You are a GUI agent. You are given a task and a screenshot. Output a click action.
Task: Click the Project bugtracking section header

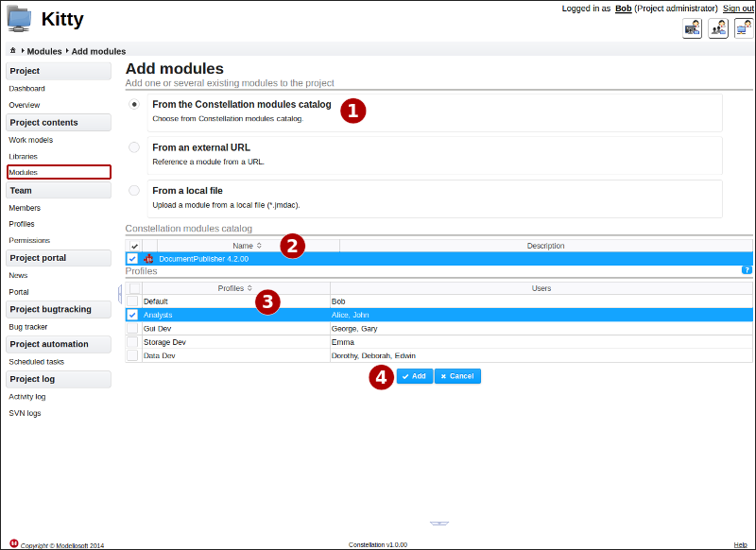59,309
